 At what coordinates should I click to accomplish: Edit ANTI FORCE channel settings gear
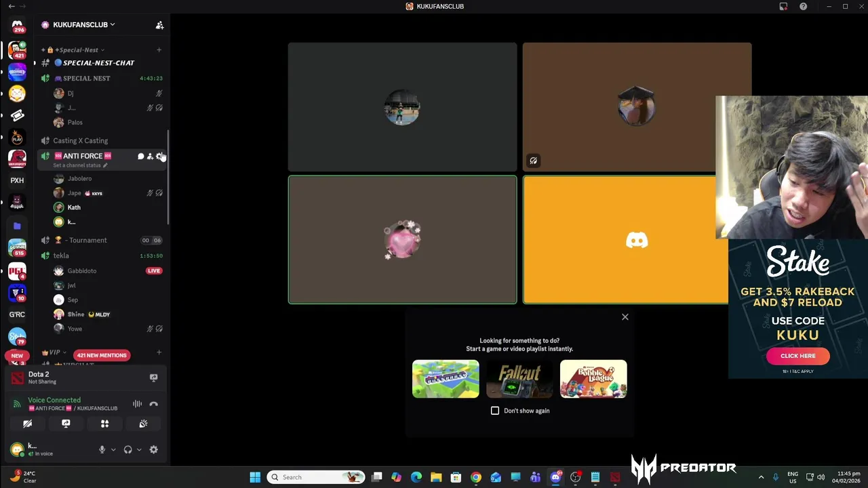[x=159, y=157]
